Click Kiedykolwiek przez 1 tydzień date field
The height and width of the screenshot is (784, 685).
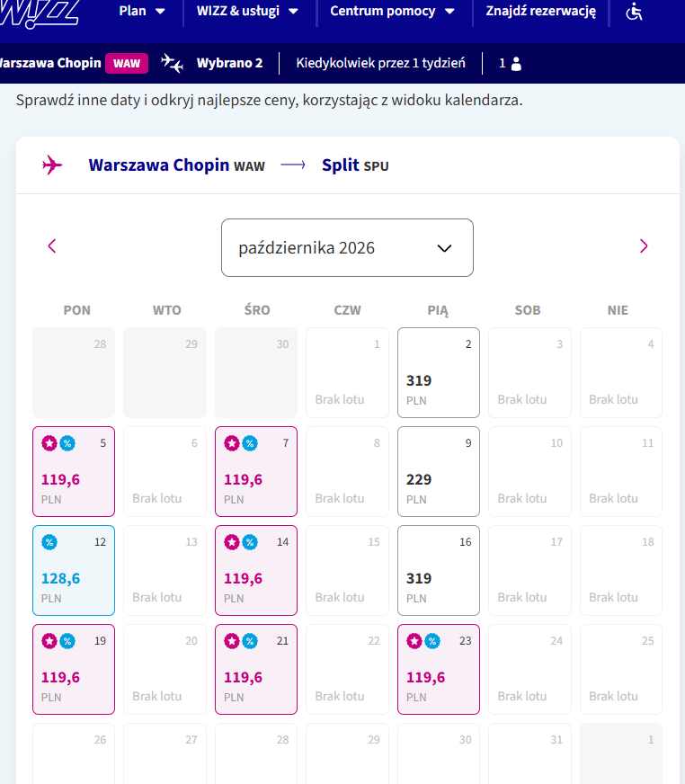pos(380,63)
